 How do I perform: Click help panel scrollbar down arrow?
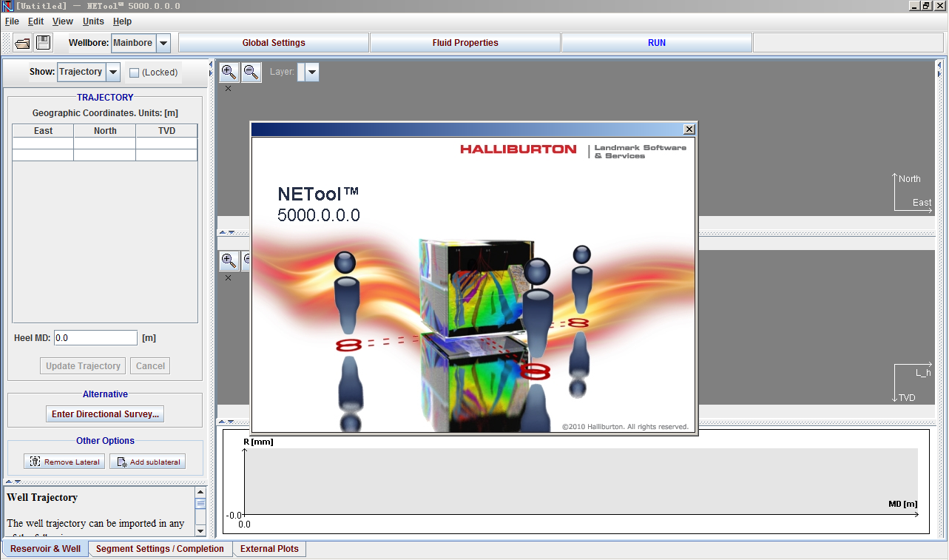tap(200, 530)
